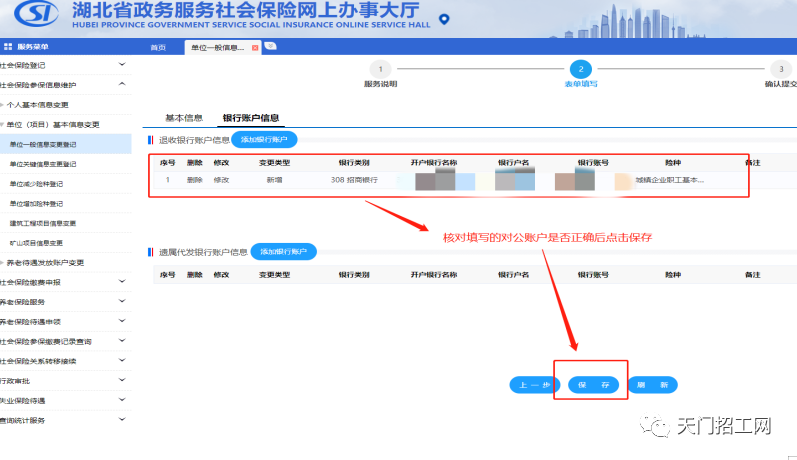This screenshot has height=460, width=797.
Task: Click 修改 link in bank account row 1
Action: 221,180
